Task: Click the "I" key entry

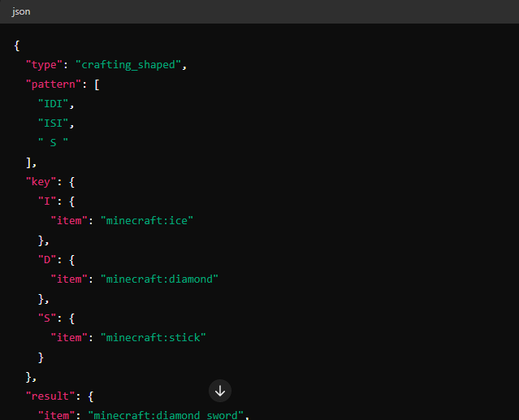Action: [x=46, y=201]
